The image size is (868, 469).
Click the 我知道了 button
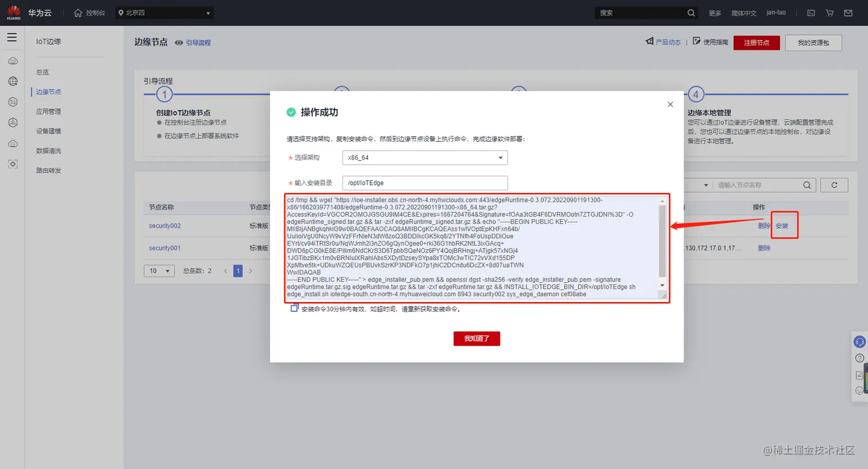tap(476, 339)
